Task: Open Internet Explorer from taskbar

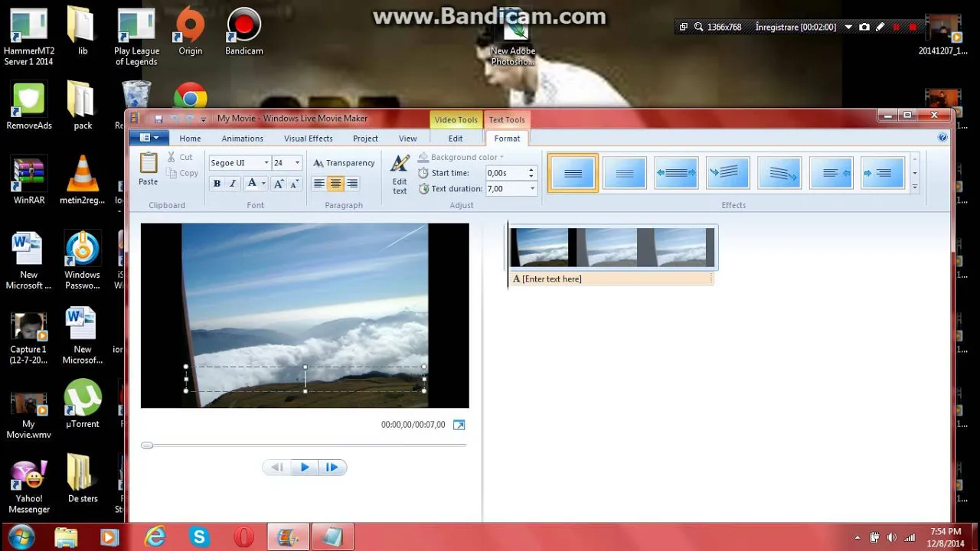Action: coord(155,536)
